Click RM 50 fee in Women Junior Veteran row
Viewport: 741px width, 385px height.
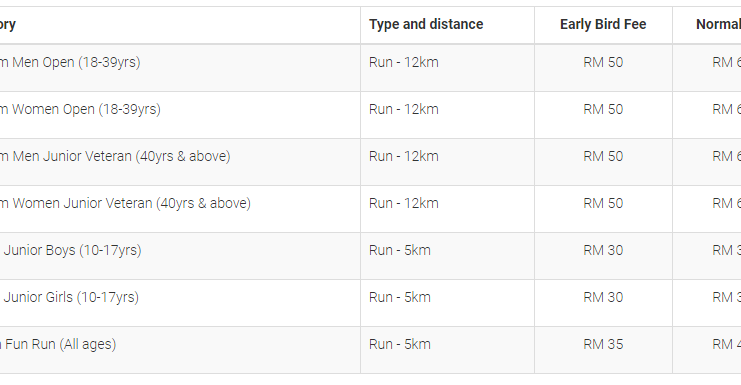(603, 203)
